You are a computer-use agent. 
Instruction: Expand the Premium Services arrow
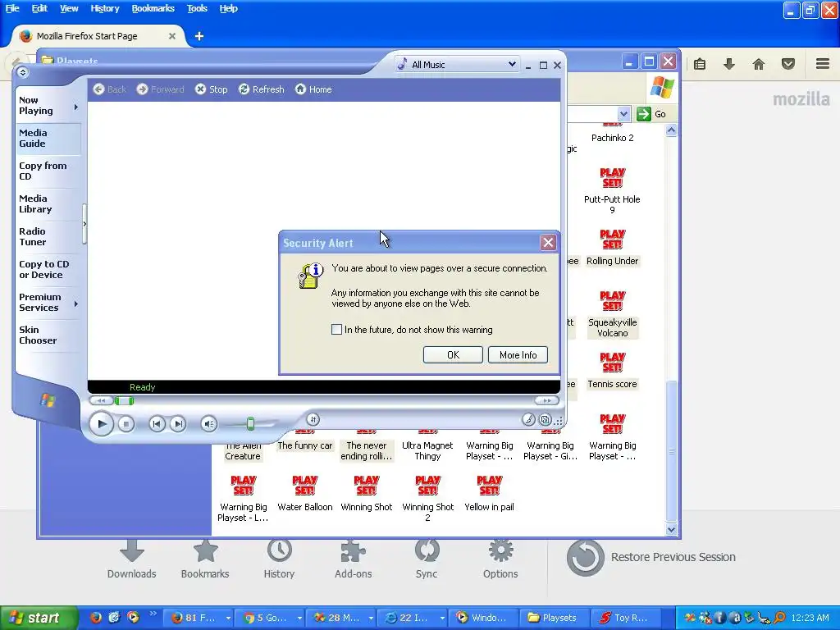(76, 304)
